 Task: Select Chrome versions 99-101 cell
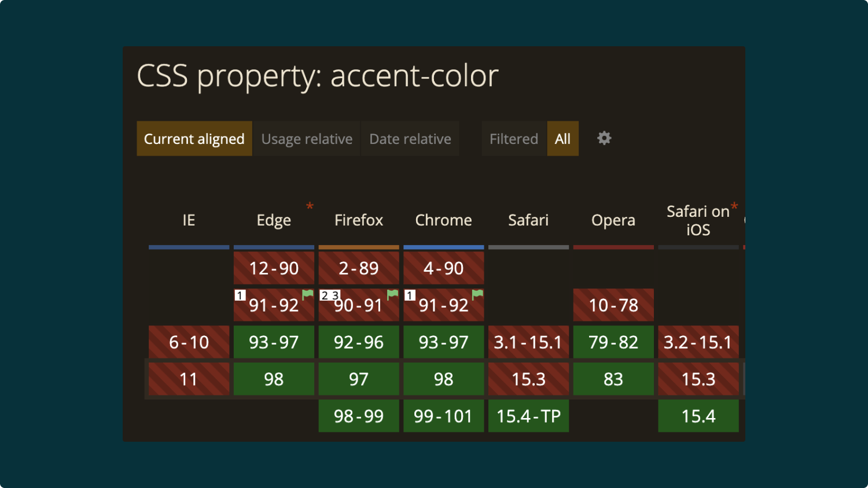pyautogui.click(x=444, y=416)
